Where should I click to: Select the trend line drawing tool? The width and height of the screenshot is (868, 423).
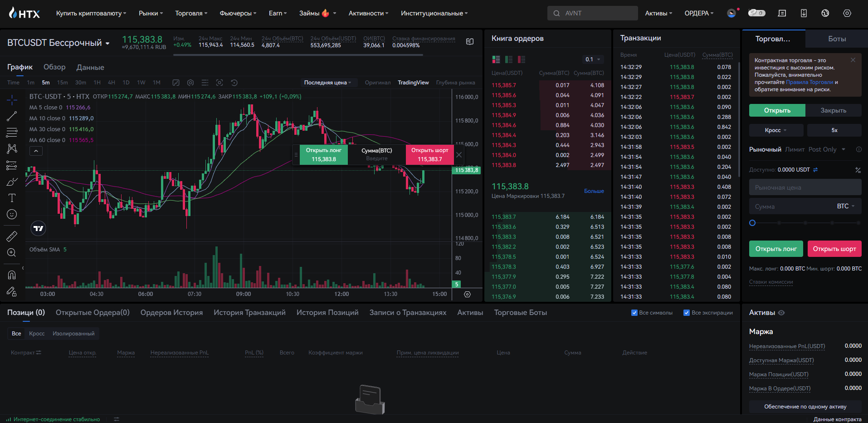(x=12, y=116)
